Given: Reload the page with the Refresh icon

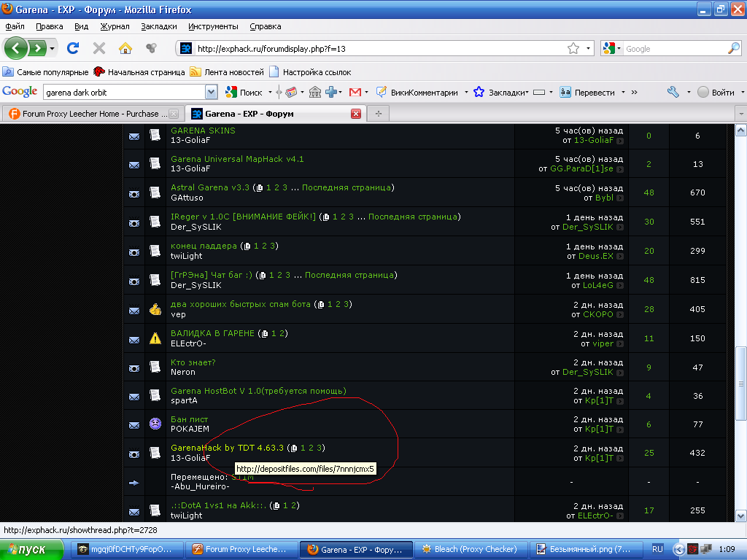Looking at the screenshot, I should 73,48.
